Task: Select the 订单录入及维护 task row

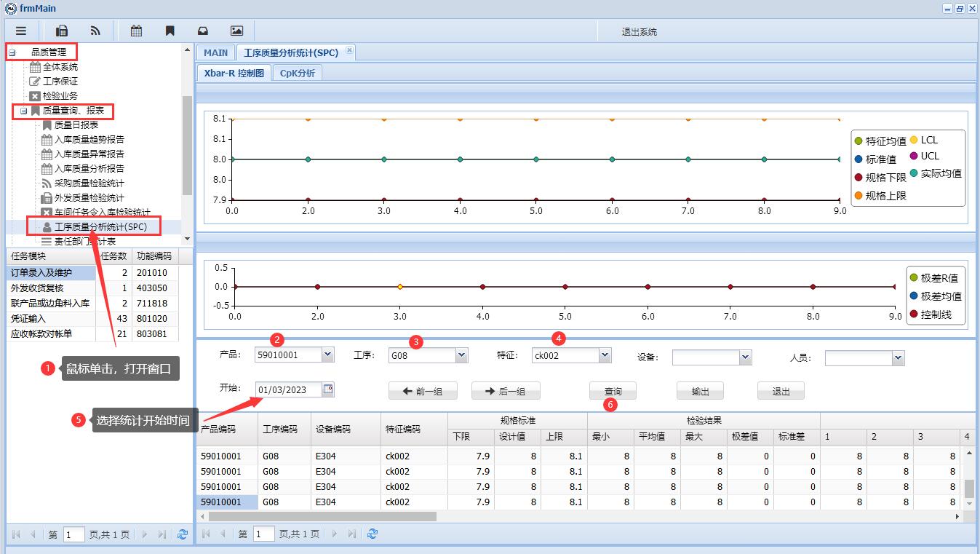Action: (92, 273)
